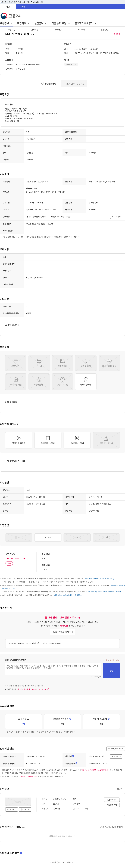Click the info icon beside 취업알선기관 알선

pyautogui.click(x=70, y=719)
